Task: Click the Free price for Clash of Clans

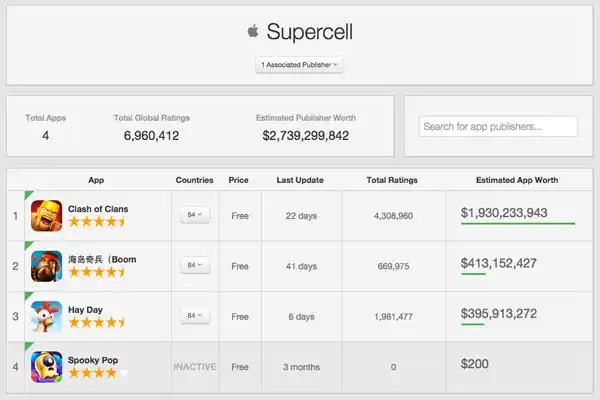Action: 240,216
